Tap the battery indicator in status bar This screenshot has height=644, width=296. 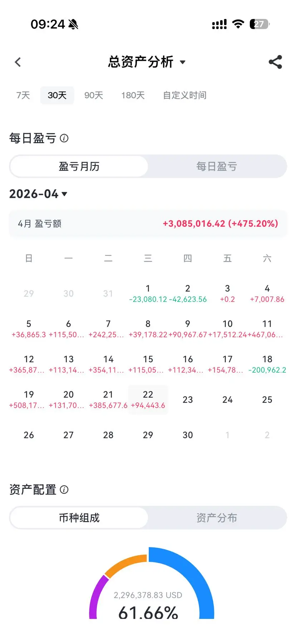point(260,24)
